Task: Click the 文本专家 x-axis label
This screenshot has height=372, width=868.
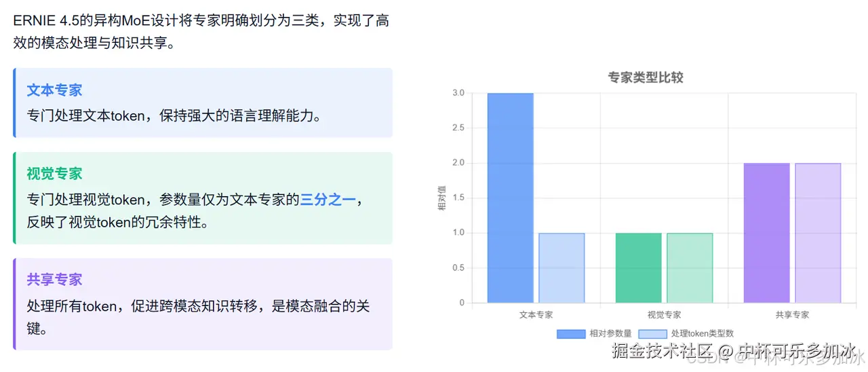Action: pyautogui.click(x=536, y=315)
